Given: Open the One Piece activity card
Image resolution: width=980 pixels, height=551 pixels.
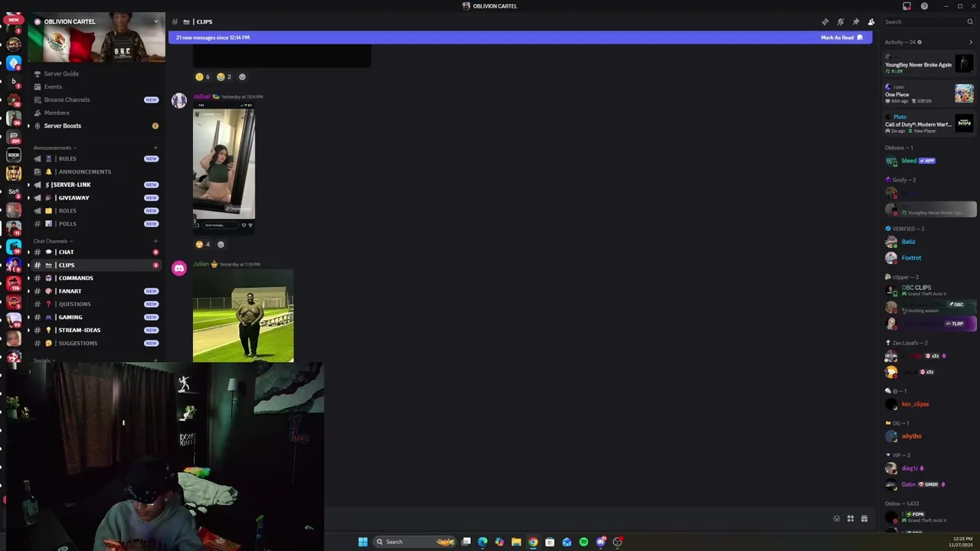Looking at the screenshot, I should [x=929, y=94].
